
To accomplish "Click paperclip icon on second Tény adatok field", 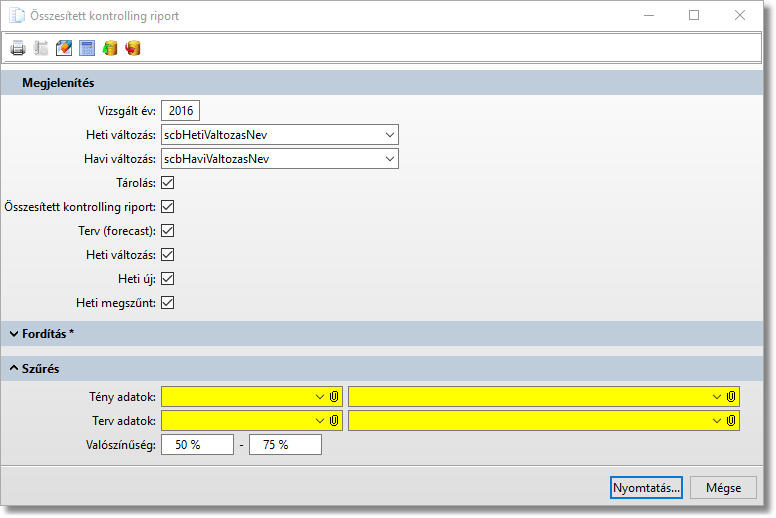I will click(731, 397).
